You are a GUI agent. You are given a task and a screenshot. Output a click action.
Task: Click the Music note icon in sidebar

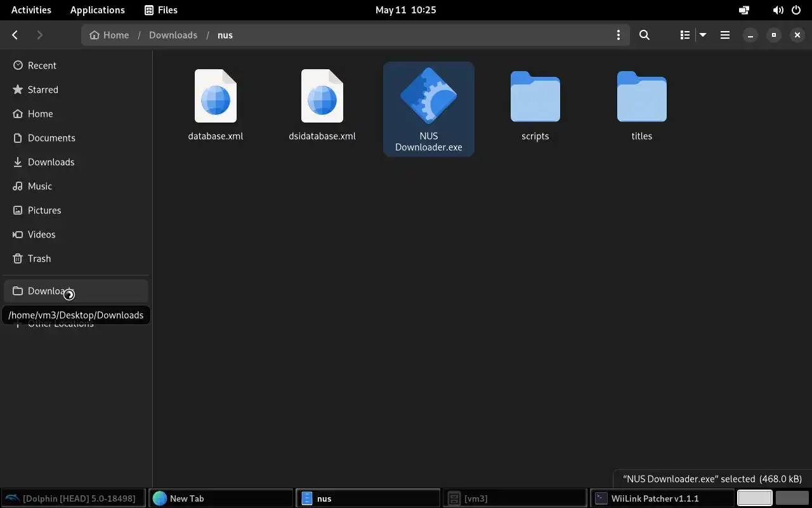point(18,186)
